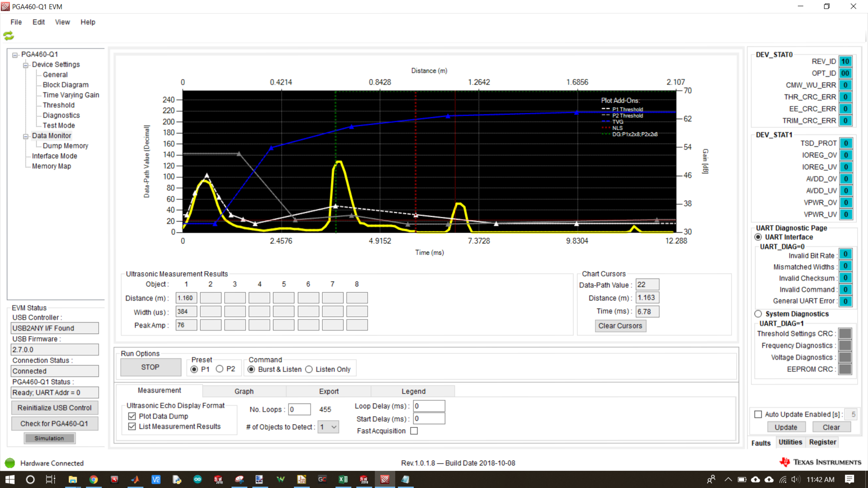The width and height of the screenshot is (868, 488).
Task: Click the volume speaker tray icon
Action: coord(796,479)
